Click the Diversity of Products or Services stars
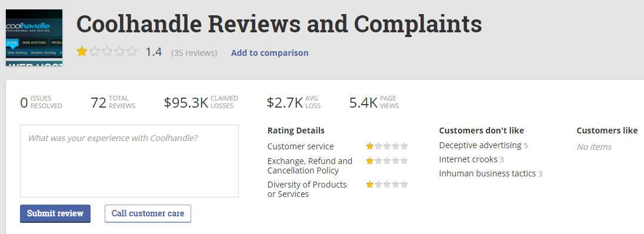The height and width of the screenshot is (234, 644). click(x=387, y=185)
